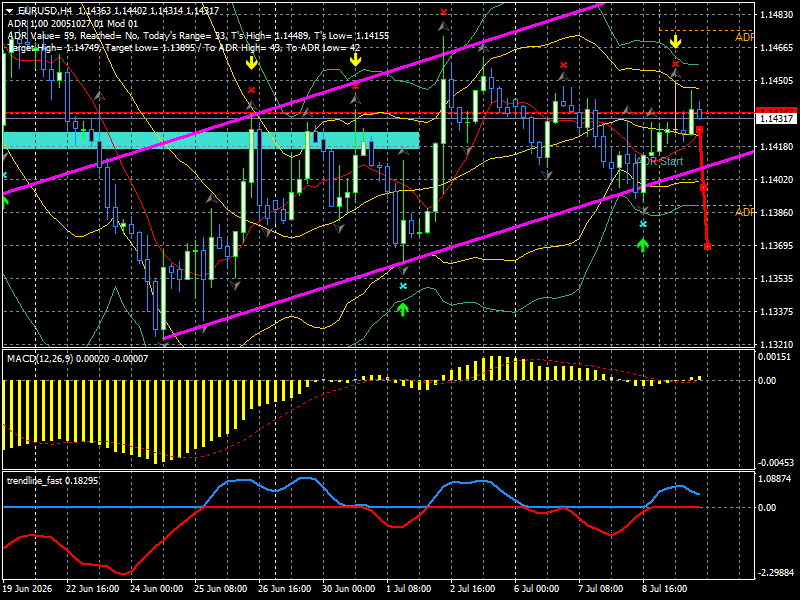Click the red square near the 1.14020 level
This screenshot has height=600, width=800.
click(x=704, y=188)
